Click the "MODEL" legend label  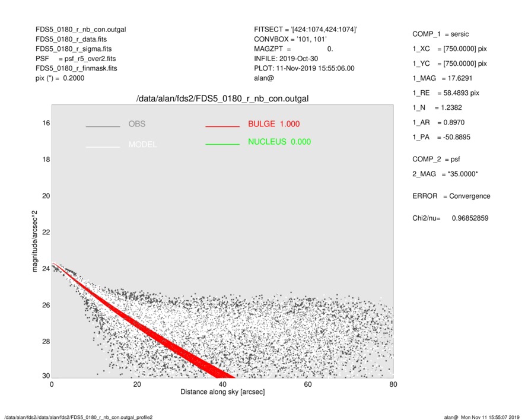[x=142, y=145]
